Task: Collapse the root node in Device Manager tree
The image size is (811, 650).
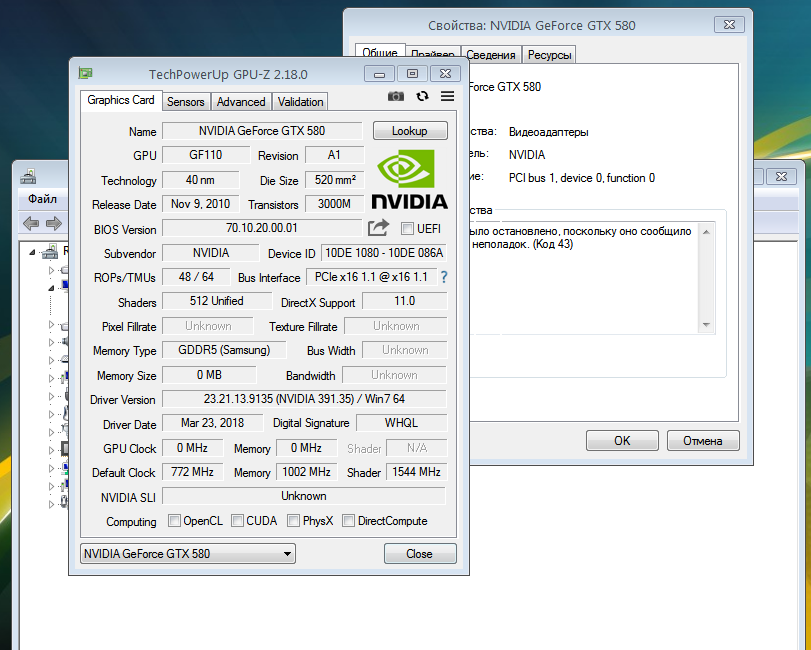Action: coord(32,252)
